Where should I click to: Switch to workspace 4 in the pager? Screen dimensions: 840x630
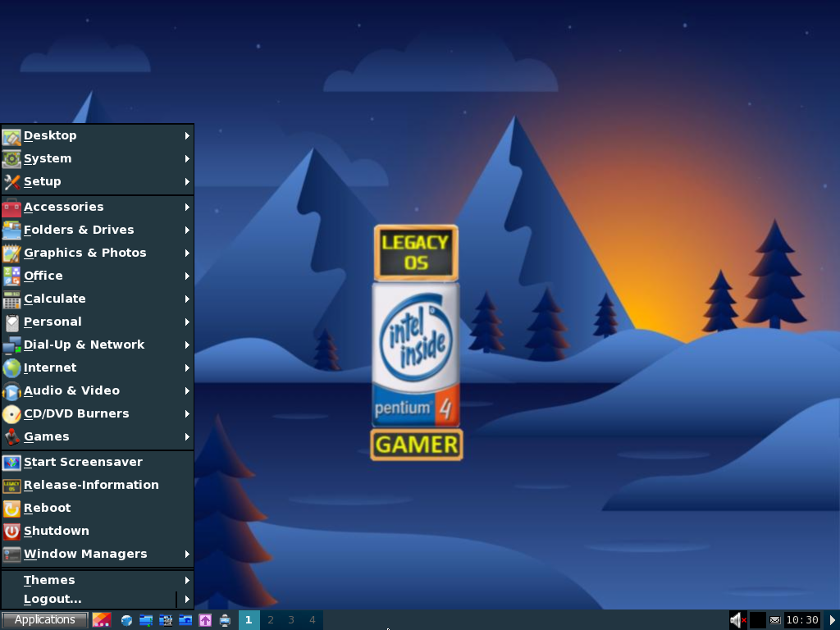tap(313, 620)
